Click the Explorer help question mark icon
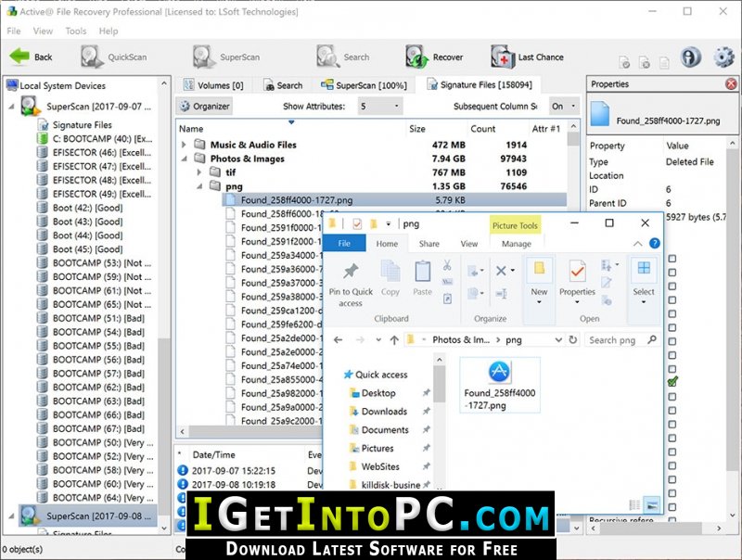Screen dimensions: 742x560 (x=655, y=243)
